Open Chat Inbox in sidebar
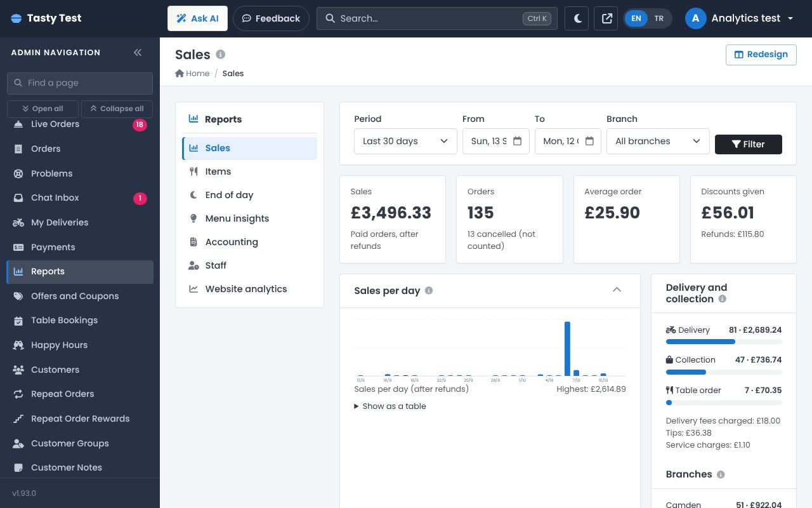This screenshot has height=508, width=812. click(80, 198)
